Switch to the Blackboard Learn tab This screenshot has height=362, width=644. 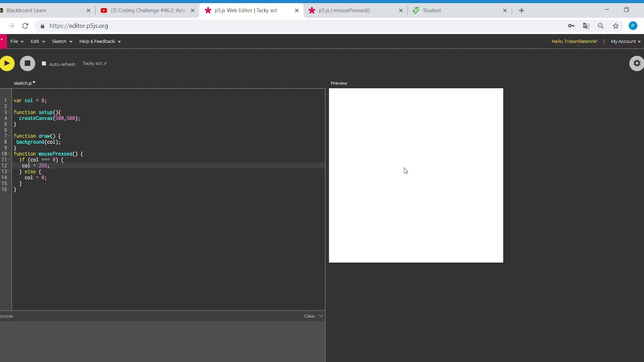tap(45, 10)
